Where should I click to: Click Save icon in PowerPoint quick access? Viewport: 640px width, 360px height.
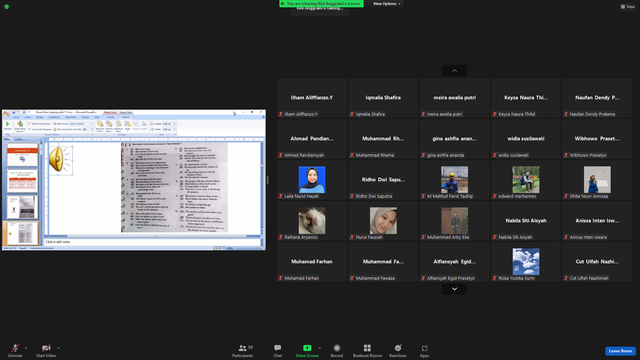[x=13, y=112]
